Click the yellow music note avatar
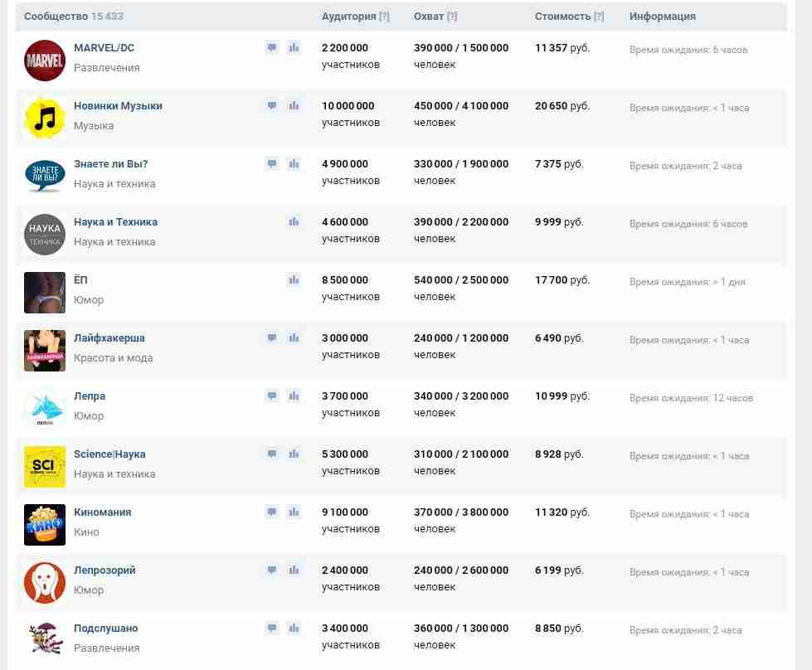Screen dimensions: 812x670 [x=45, y=118]
